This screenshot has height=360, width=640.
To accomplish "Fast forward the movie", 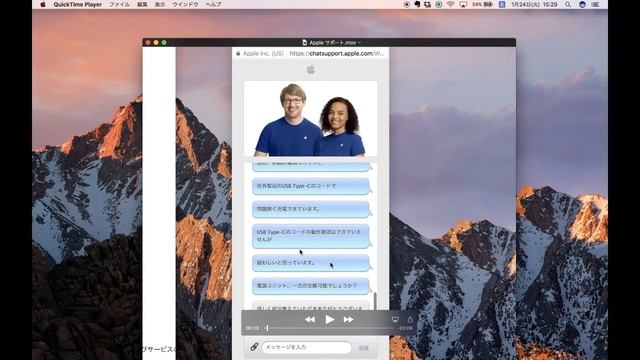I will pyautogui.click(x=348, y=320).
